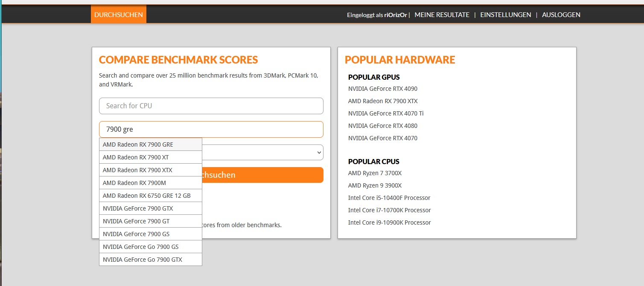Screen dimensions: 644x286
Task: Pick NVIDIA GeForce 7900 GTX suggestion
Action: pos(151,208)
